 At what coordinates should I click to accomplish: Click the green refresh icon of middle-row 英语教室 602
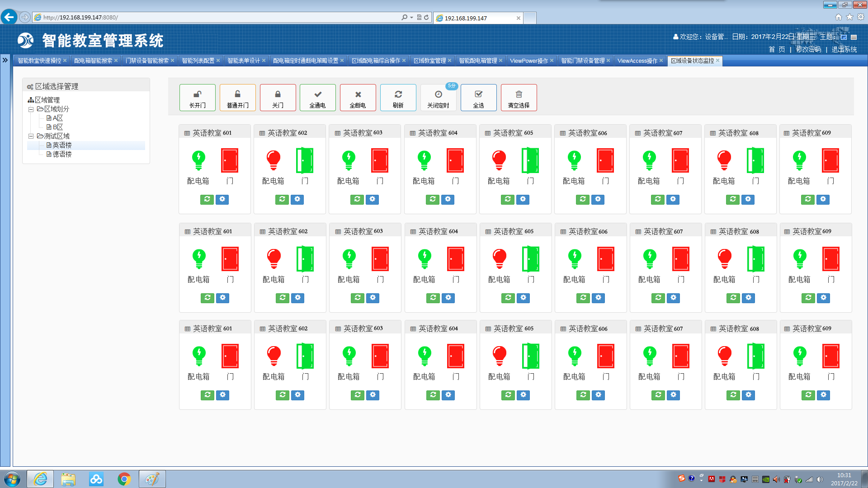[x=283, y=298]
